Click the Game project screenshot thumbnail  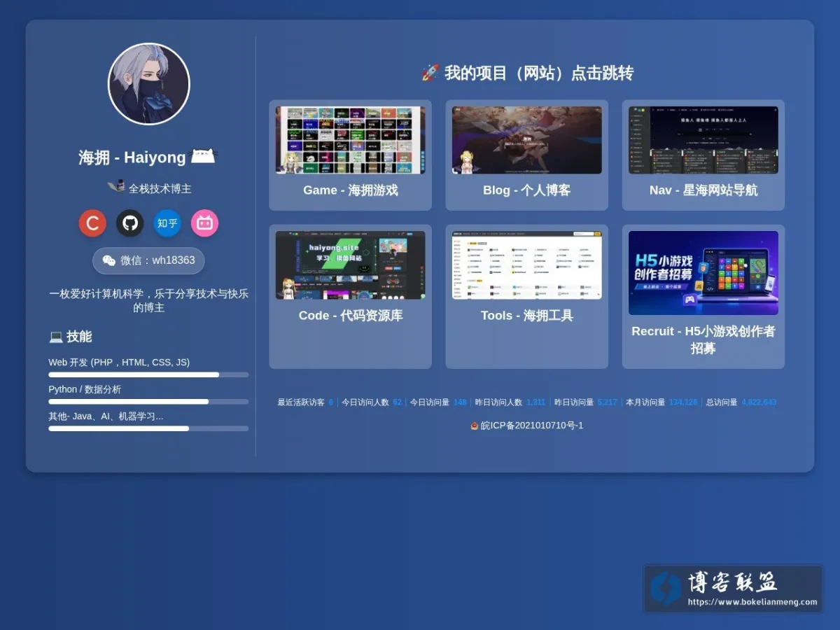[x=350, y=140]
